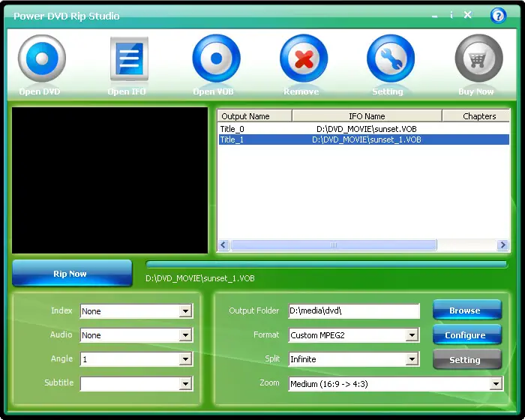
Task: Click the Output Folder text field
Action: (354, 310)
